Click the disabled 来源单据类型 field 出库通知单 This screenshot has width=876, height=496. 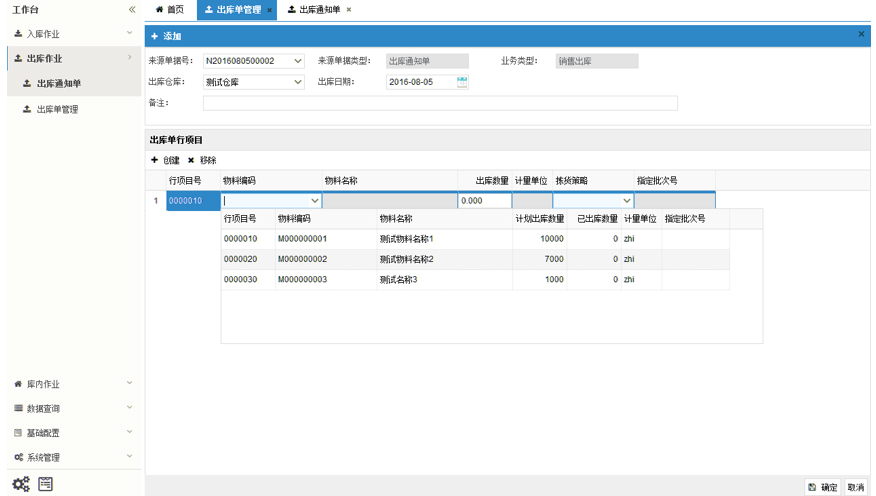[427, 61]
